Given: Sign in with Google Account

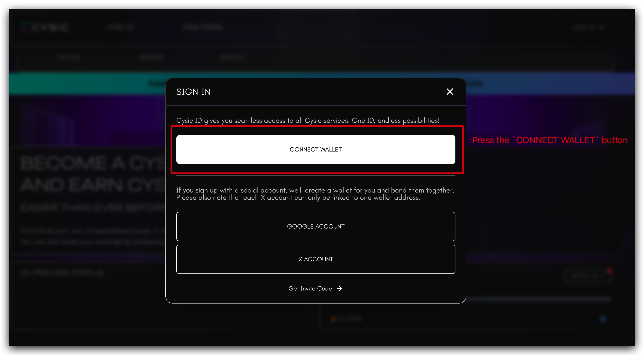Looking at the screenshot, I should tap(315, 226).
